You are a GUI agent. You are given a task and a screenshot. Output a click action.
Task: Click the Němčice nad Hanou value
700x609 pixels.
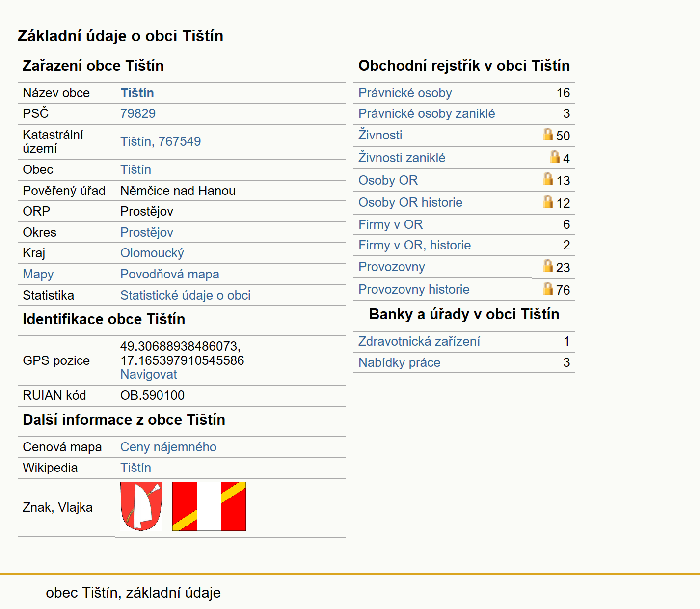point(178,191)
